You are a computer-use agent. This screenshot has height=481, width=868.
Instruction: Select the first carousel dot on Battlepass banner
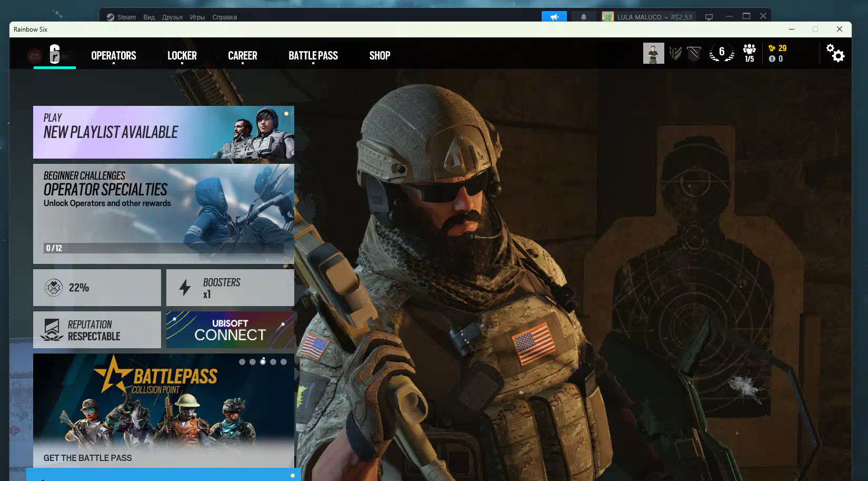tap(242, 362)
